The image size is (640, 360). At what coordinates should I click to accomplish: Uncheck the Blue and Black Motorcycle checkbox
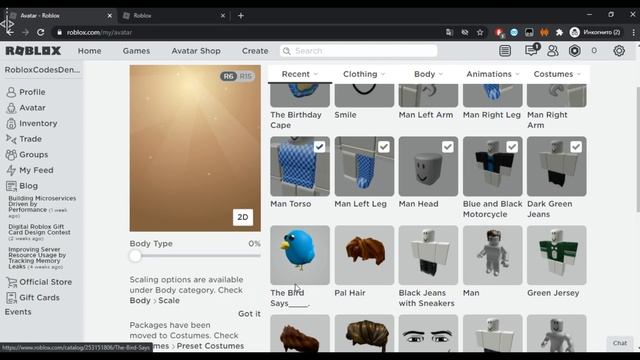pyautogui.click(x=512, y=147)
